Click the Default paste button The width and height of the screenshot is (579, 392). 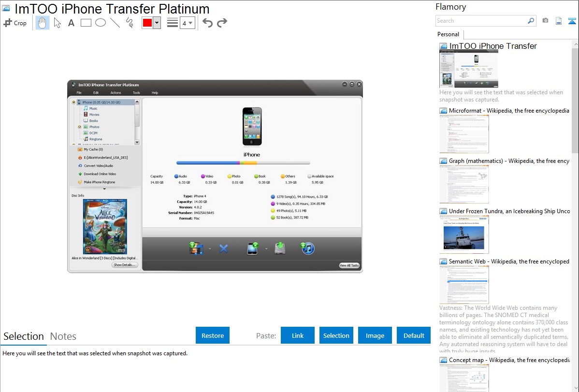tap(414, 335)
